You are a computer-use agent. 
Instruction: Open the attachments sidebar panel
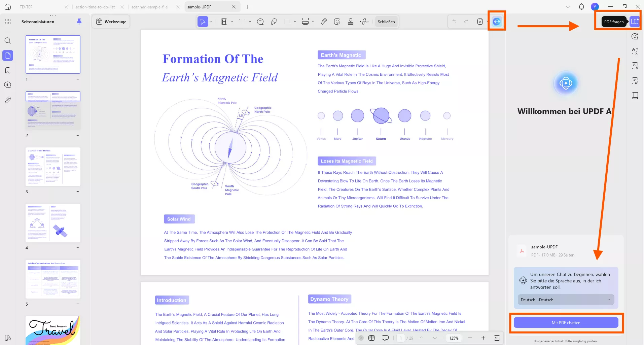(x=8, y=100)
